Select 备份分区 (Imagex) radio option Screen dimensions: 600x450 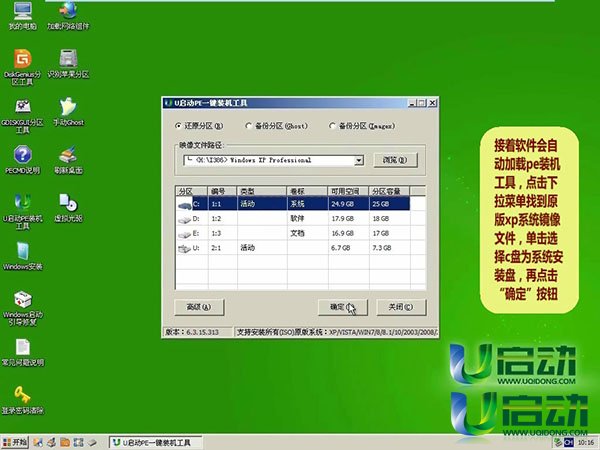pos(362,126)
